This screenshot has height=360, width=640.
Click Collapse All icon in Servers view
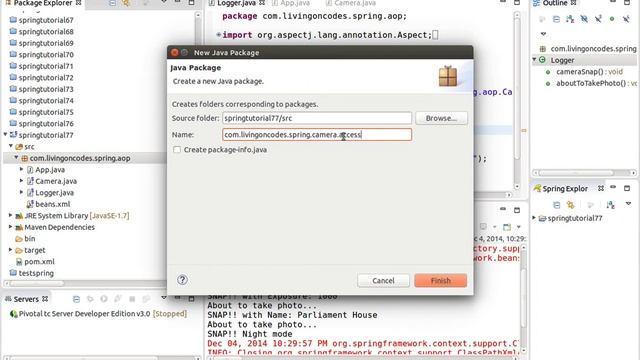pos(76,299)
